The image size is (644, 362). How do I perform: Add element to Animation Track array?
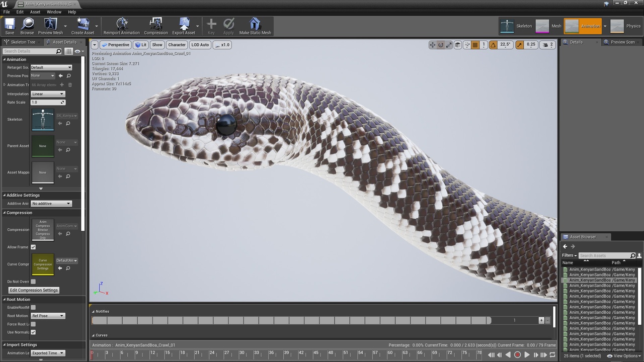(x=62, y=85)
